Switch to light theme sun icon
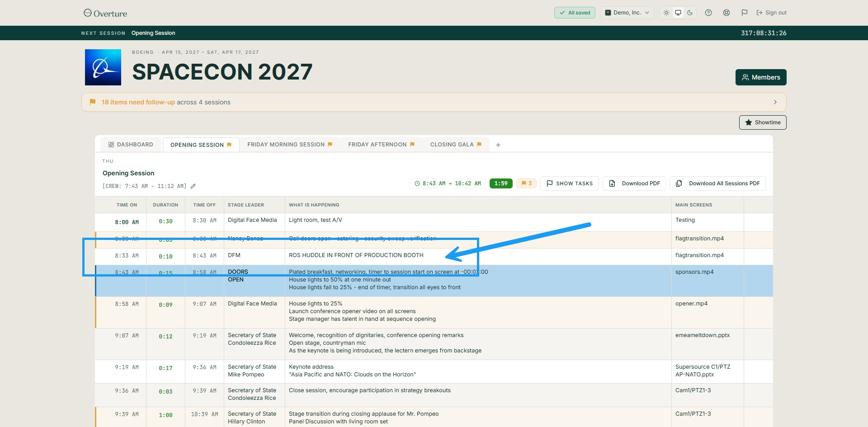This screenshot has width=868, height=427. 666,13
